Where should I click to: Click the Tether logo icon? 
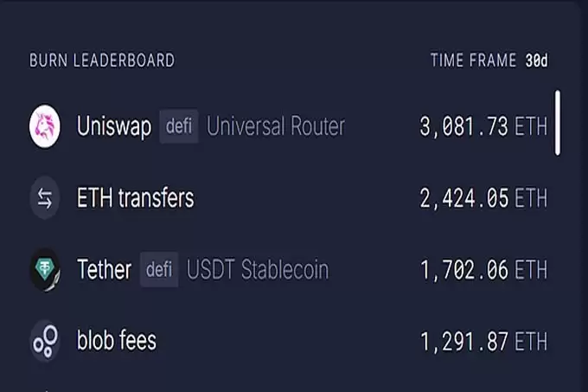pos(44,269)
